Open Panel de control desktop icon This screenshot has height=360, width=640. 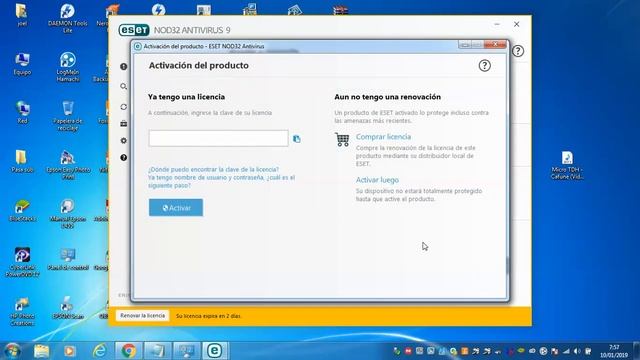click(68, 259)
